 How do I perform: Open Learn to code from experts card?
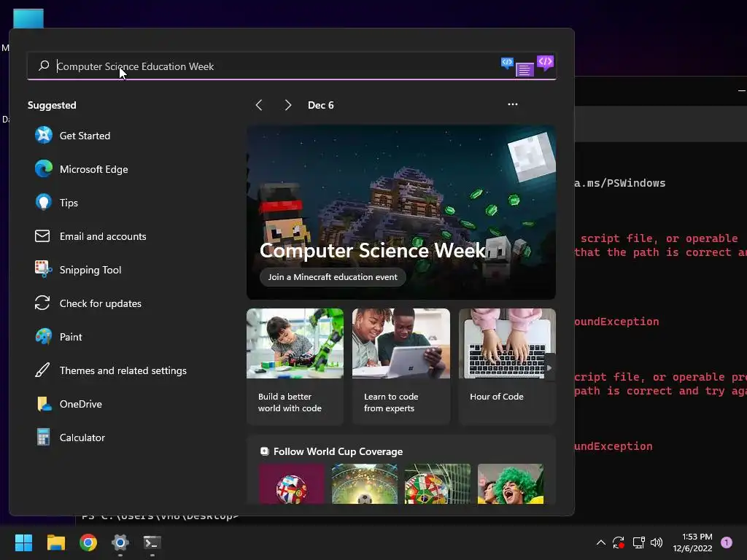[x=401, y=366]
